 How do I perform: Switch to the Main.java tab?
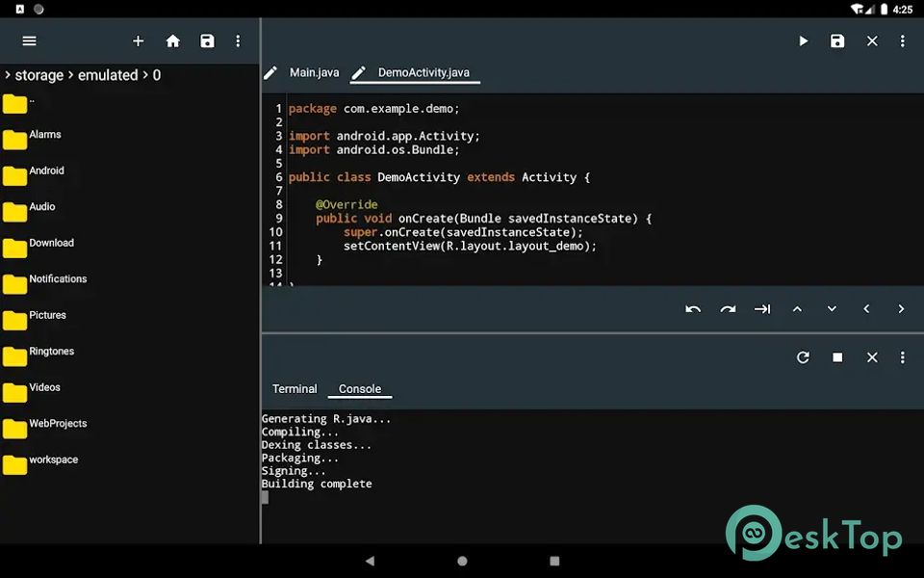coord(314,73)
